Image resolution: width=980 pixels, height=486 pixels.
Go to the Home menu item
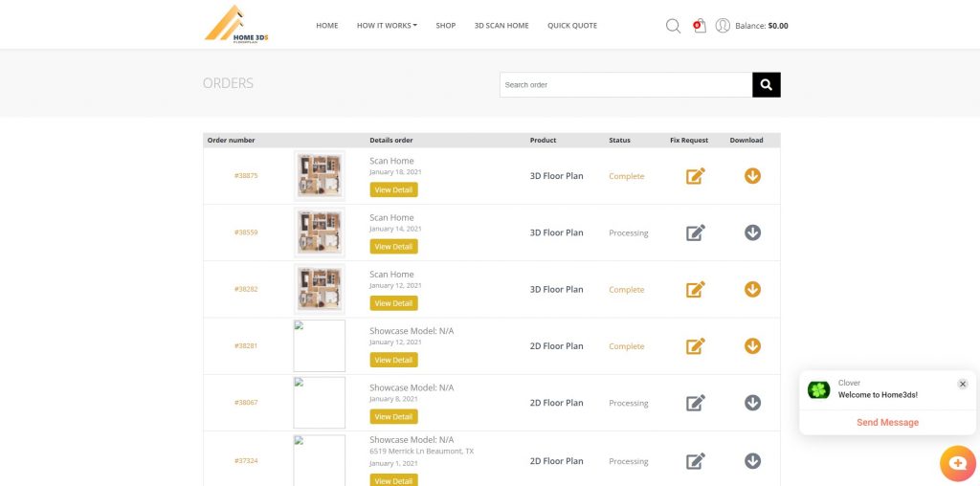click(x=327, y=26)
